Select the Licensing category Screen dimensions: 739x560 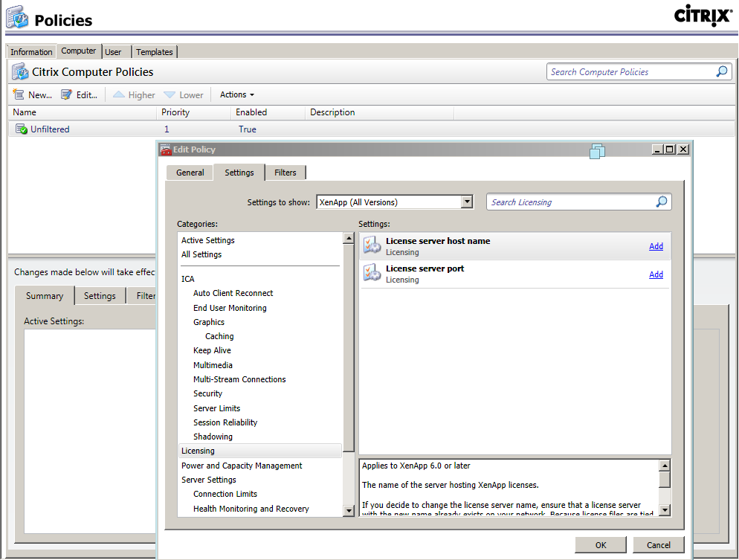pos(198,450)
